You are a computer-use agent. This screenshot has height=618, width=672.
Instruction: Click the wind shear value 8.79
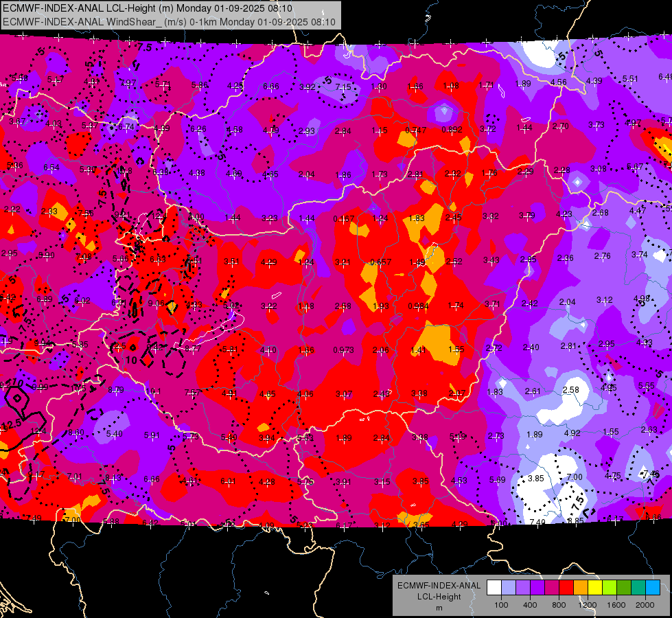point(116,390)
